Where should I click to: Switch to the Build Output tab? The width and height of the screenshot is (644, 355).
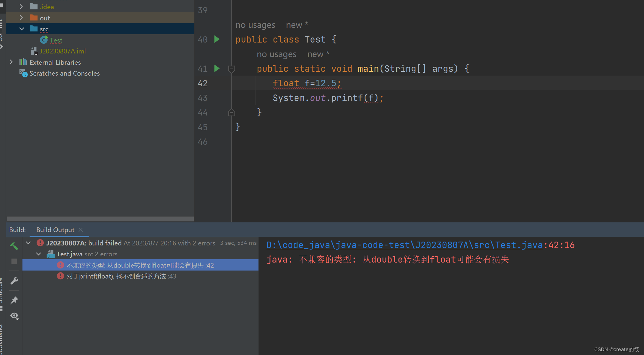point(55,230)
